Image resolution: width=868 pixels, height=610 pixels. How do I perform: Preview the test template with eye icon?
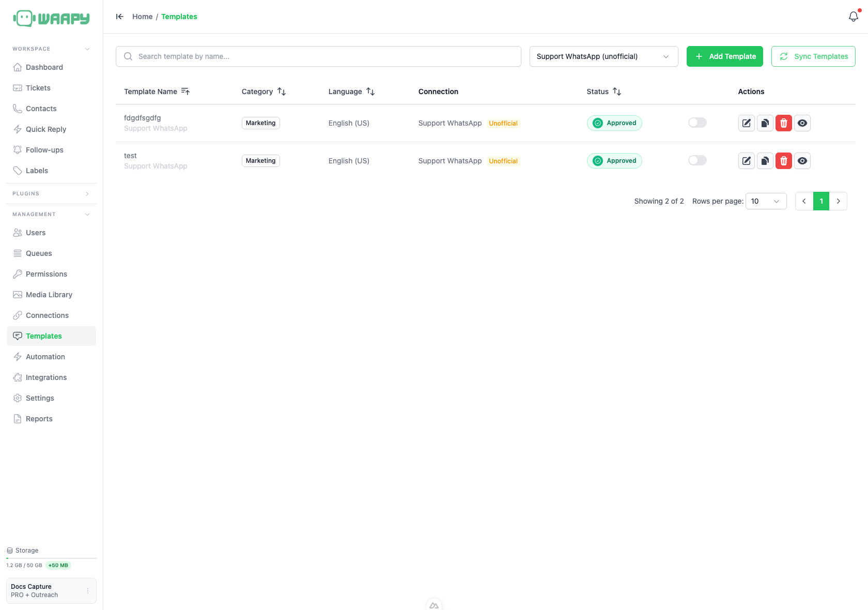[x=802, y=161]
